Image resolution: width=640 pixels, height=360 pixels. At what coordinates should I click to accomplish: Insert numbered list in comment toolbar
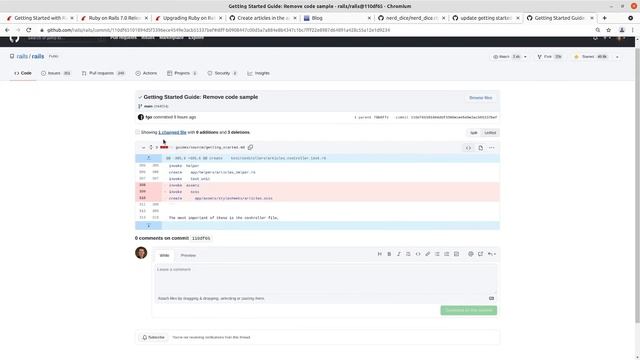447,254
